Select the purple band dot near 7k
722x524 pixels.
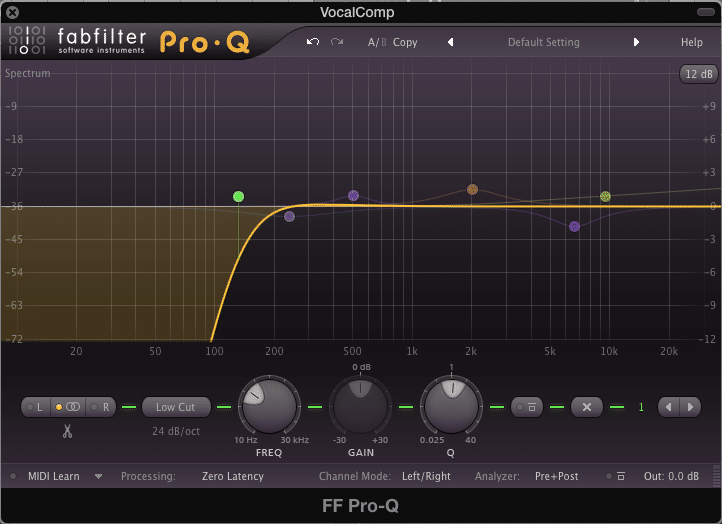point(574,226)
